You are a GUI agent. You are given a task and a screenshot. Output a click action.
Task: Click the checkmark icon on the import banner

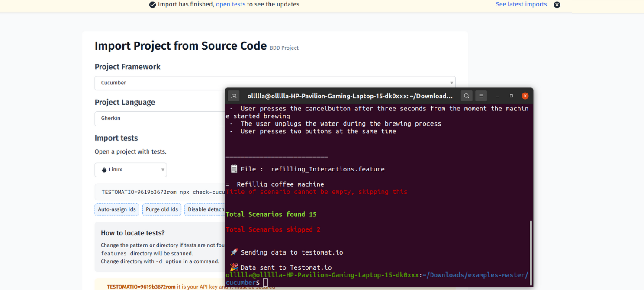(x=153, y=4)
